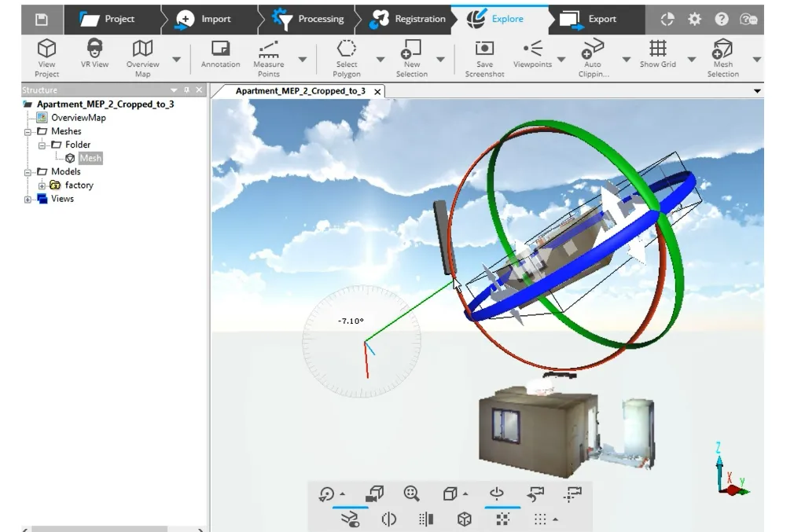805x532 pixels.
Task: Expand the Views tree node
Action: pyautogui.click(x=28, y=200)
